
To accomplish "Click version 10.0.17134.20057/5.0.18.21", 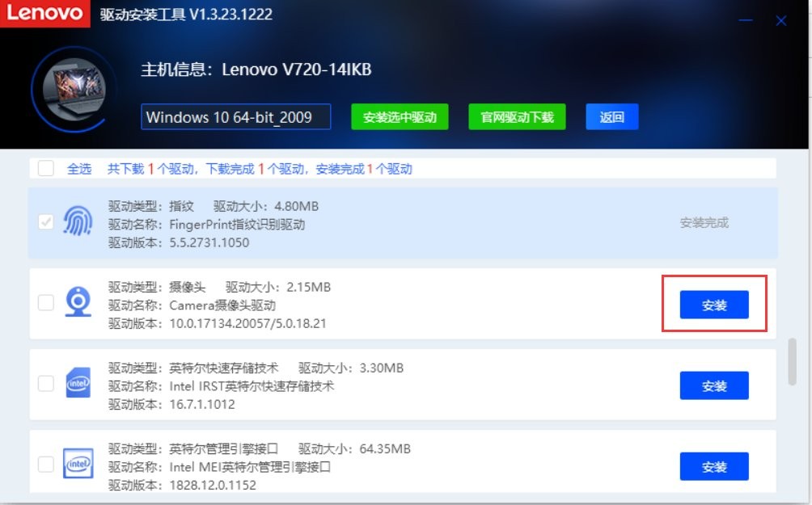I will click(248, 323).
